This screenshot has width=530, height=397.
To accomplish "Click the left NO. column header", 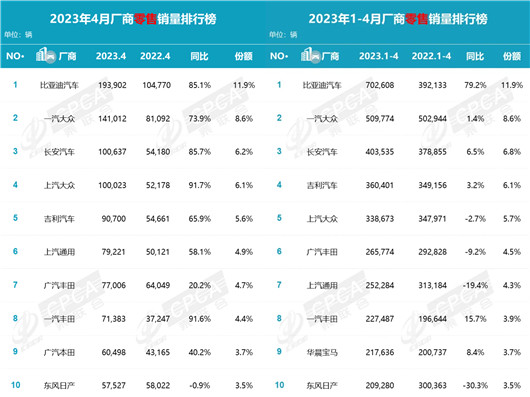I will (x=15, y=56).
